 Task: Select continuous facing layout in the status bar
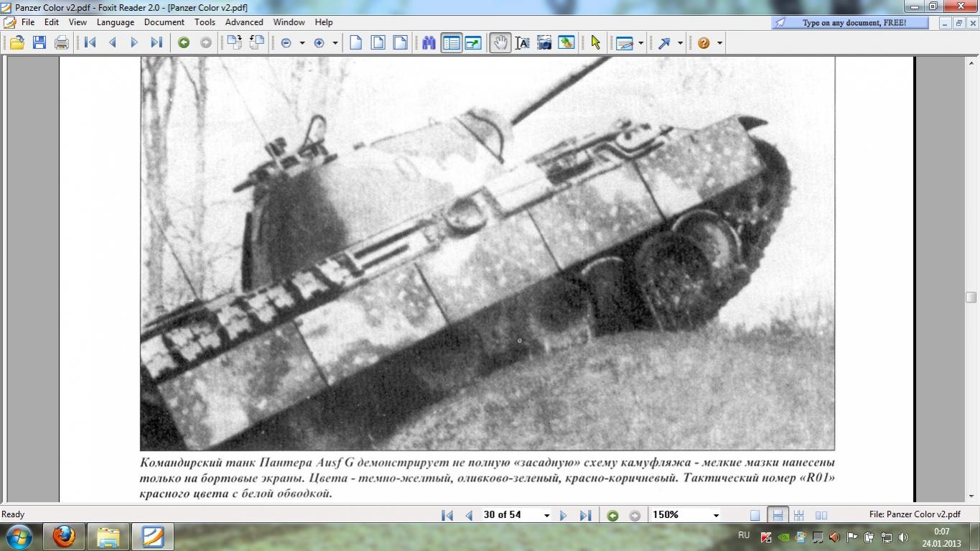click(799, 515)
